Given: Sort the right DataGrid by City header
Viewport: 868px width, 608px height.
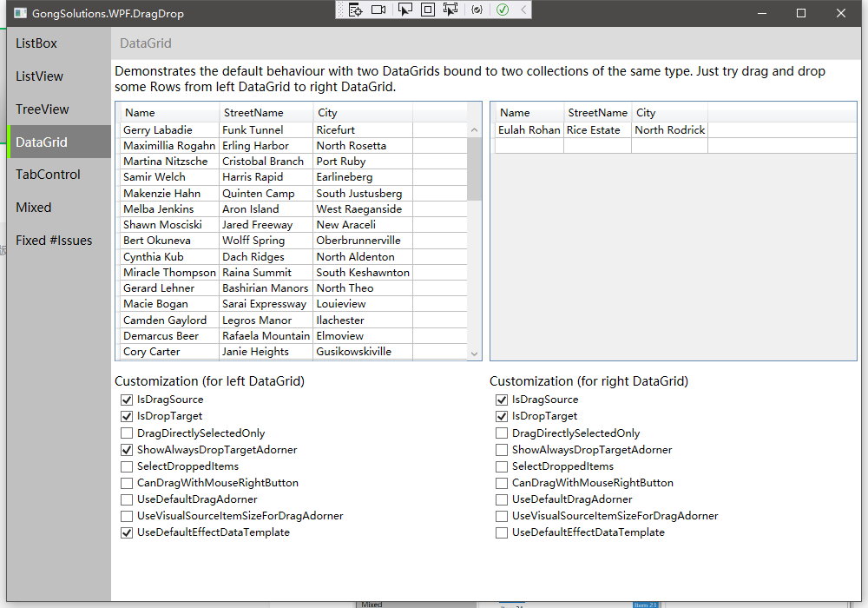Looking at the screenshot, I should 670,112.
